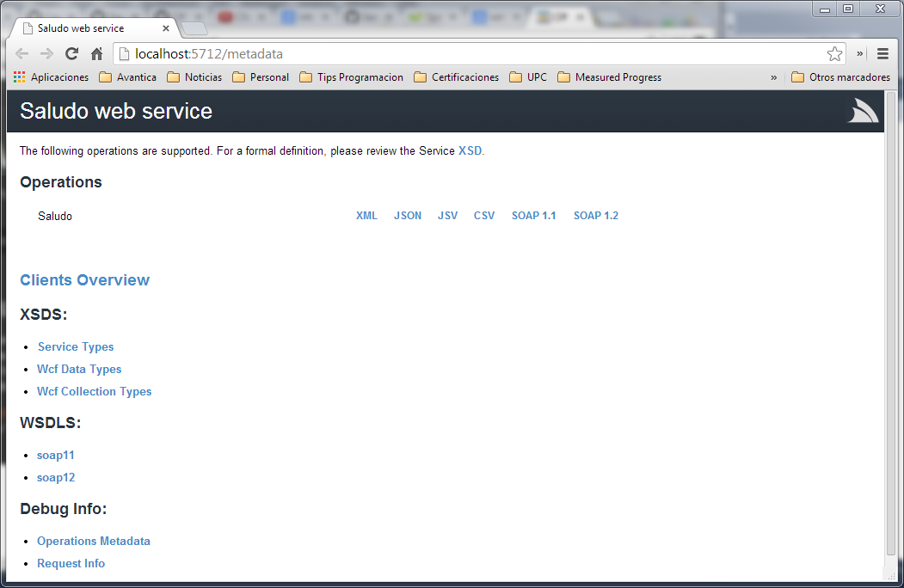Reload the current page
The height and width of the screenshot is (588, 904).
point(71,53)
